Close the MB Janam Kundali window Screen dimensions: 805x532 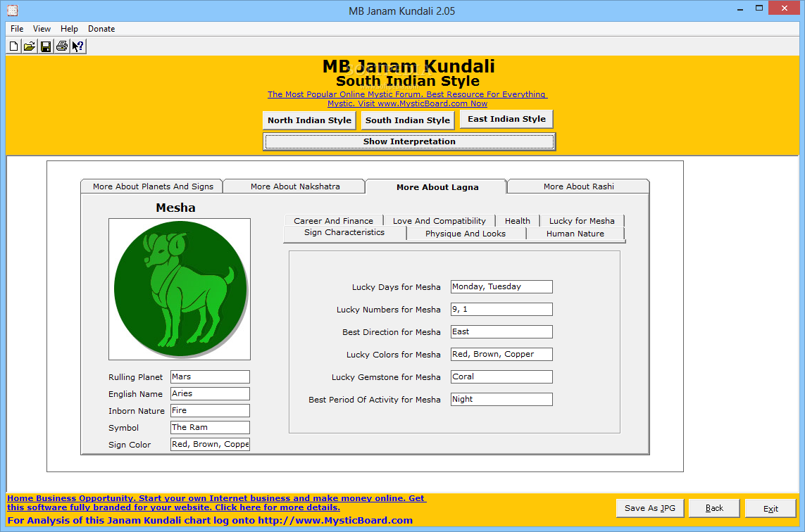coord(785,8)
